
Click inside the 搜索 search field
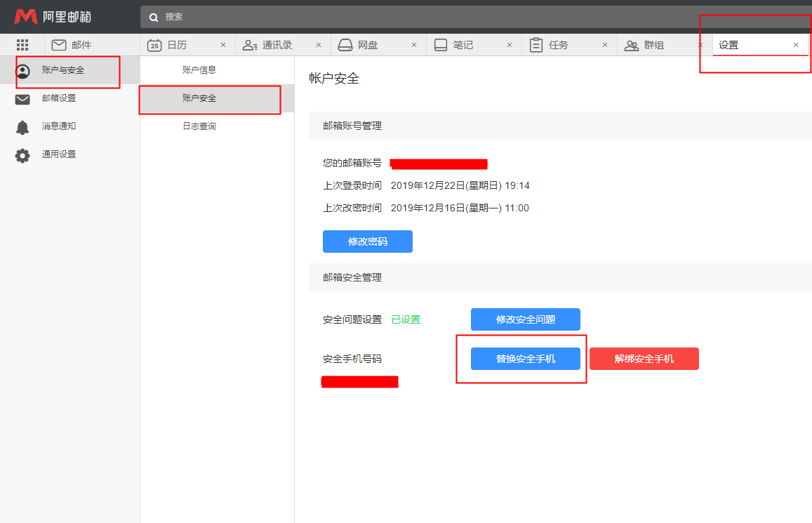point(281,16)
